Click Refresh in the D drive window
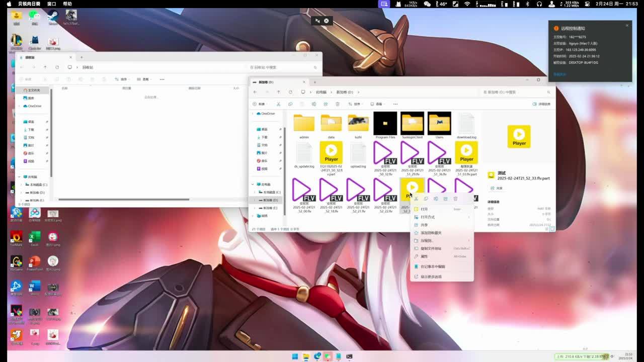This screenshot has width=644, height=362. (290, 92)
